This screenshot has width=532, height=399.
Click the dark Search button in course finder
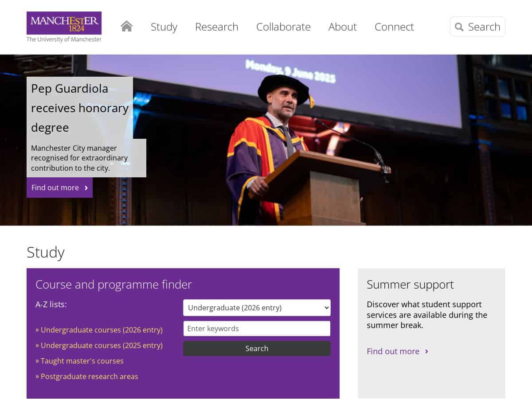click(257, 348)
